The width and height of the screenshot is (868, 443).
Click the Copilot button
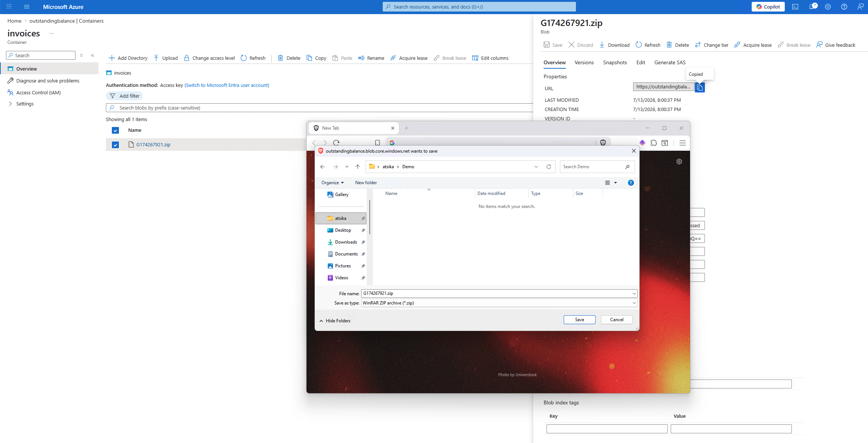(x=768, y=7)
